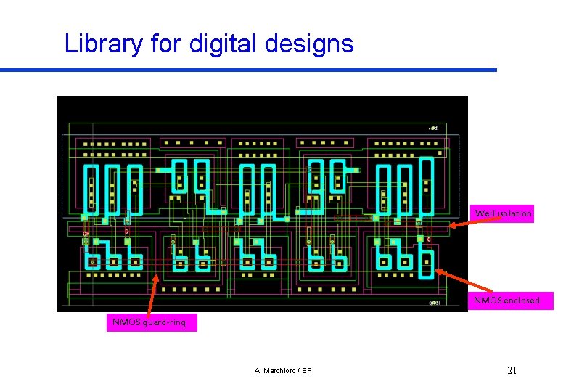The height and width of the screenshot is (392, 566).
Task: Click the red 'CK' pin label
Action: pos(86,234)
